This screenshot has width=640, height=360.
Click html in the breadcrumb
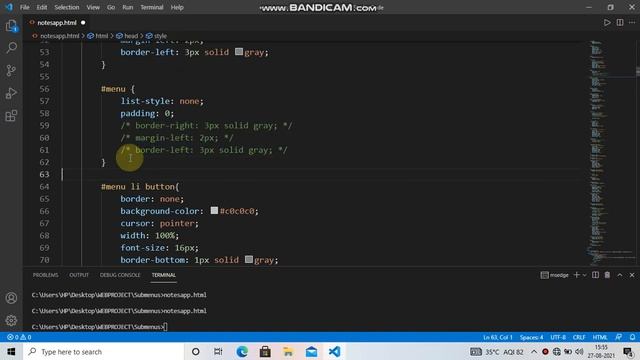coord(102,36)
